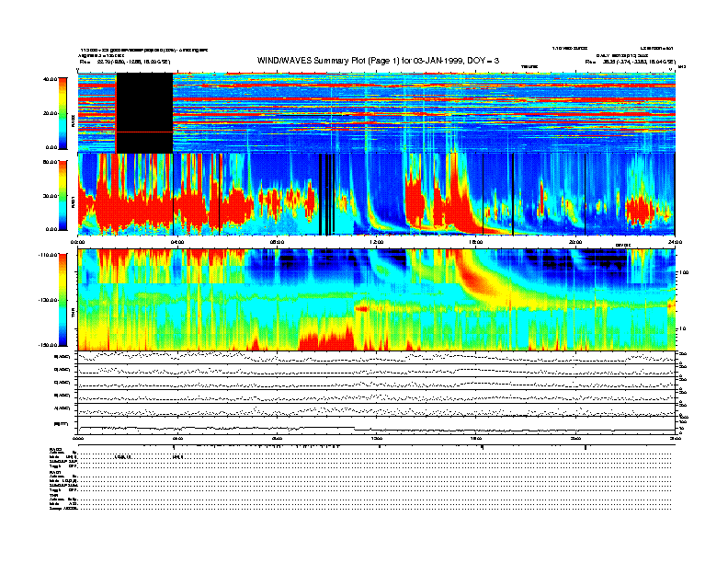The width and height of the screenshot is (728, 563).
Task: Click the black data gap in RAD2 panel
Action: [x=144, y=113]
